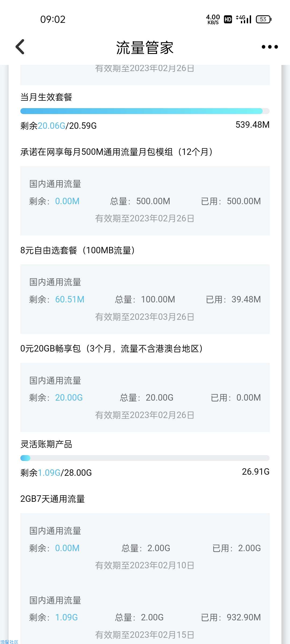Tap the back arrow icon
290x644 pixels.
tap(20, 47)
